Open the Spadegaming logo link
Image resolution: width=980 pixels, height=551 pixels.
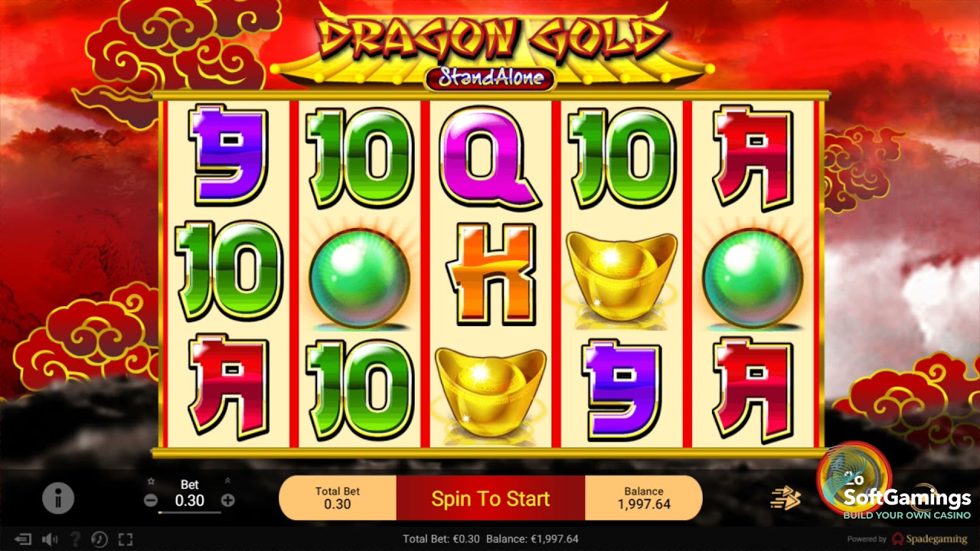point(928,540)
